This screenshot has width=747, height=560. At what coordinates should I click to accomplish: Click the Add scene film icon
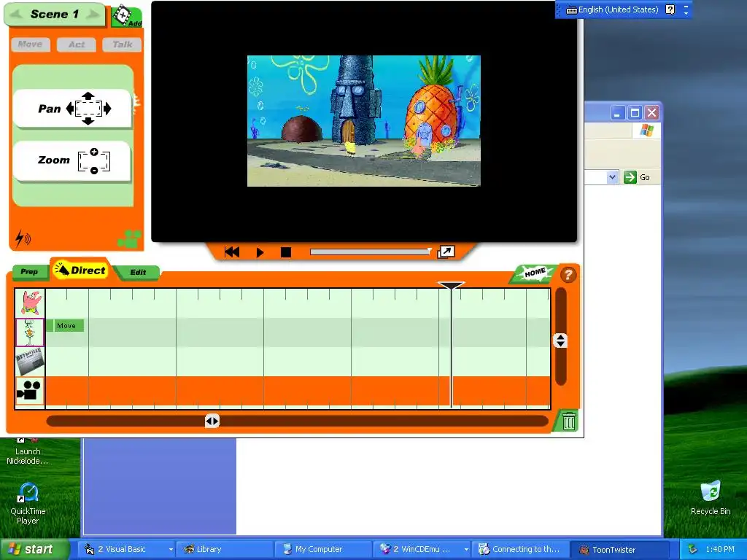[127, 16]
